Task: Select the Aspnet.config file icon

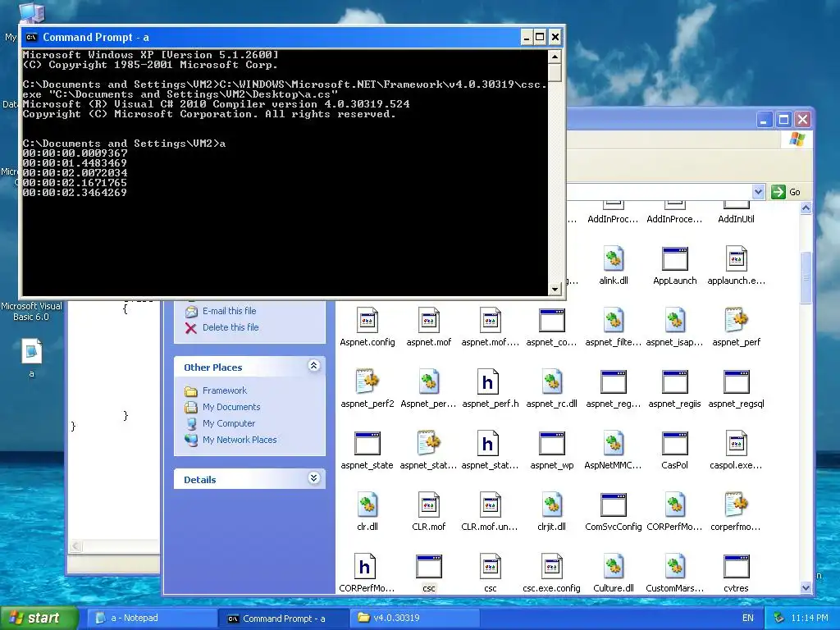Action: pos(367,321)
